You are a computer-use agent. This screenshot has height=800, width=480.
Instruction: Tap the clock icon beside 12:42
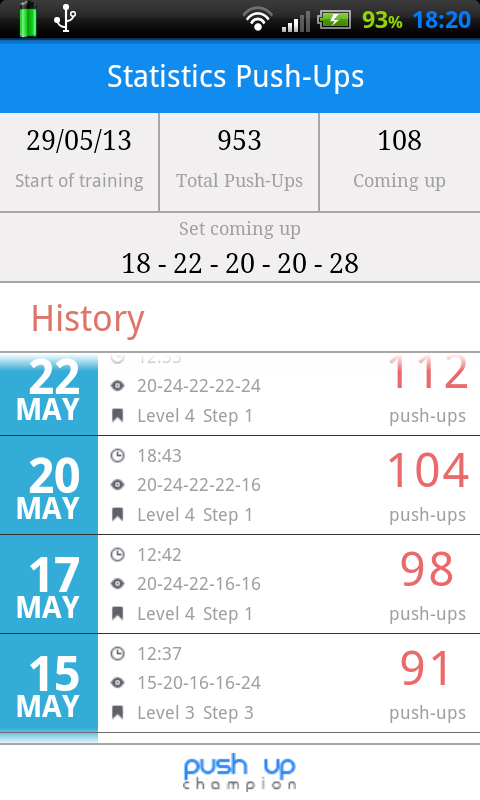[117, 554]
